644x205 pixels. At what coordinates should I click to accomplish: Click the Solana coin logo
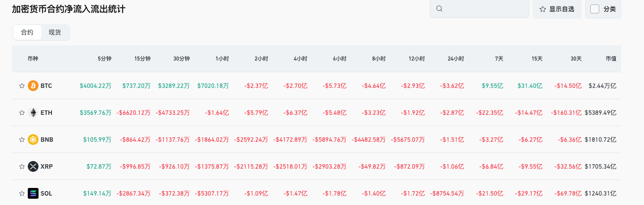[33, 193]
